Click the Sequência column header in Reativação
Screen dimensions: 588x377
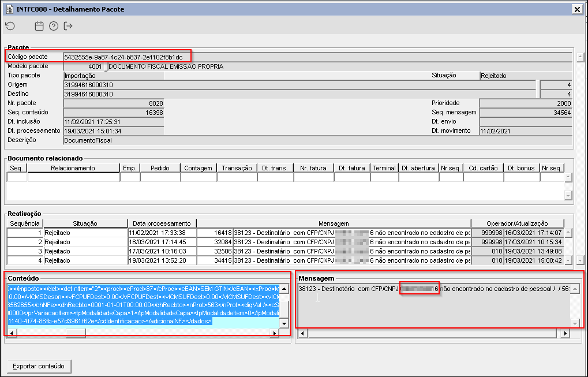(25, 223)
